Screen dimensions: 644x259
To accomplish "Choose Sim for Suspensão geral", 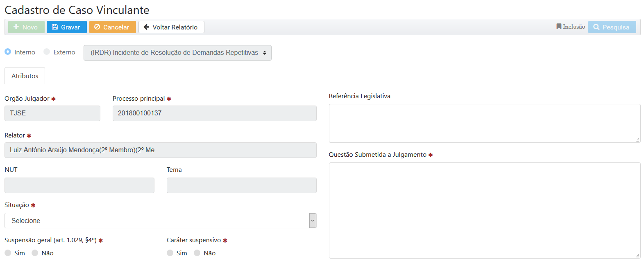I will 8,253.
